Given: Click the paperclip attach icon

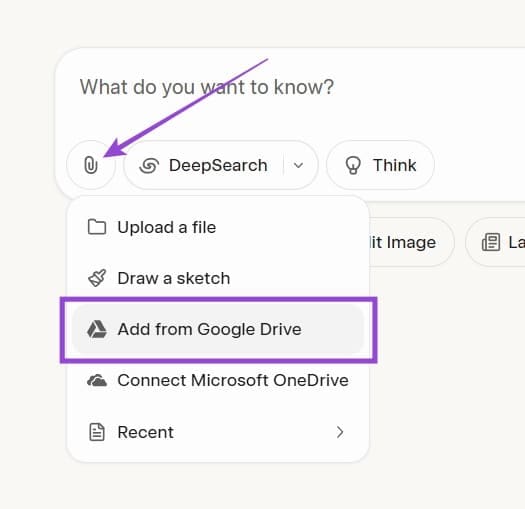Looking at the screenshot, I should pos(91,165).
